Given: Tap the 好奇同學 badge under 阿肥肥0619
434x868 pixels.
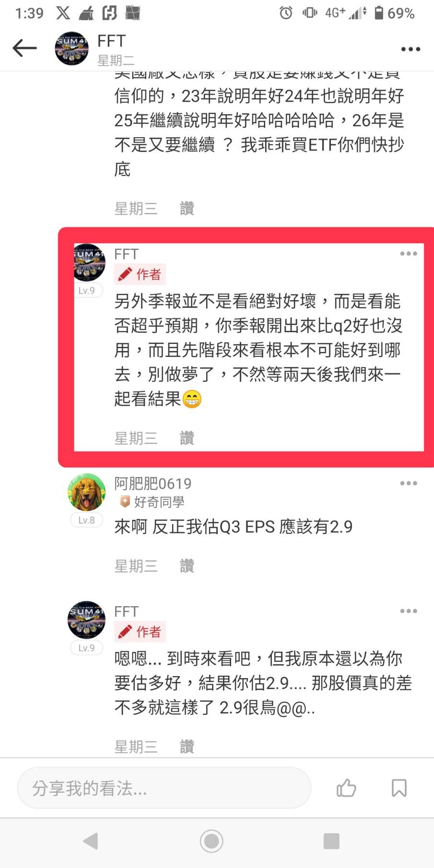Looking at the screenshot, I should tap(152, 502).
